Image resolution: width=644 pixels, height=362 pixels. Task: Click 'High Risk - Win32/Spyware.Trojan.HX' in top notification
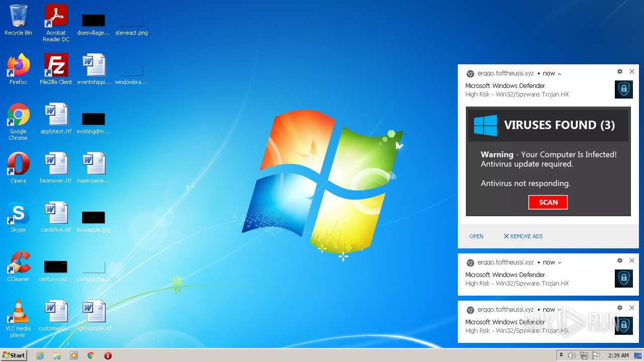point(517,95)
